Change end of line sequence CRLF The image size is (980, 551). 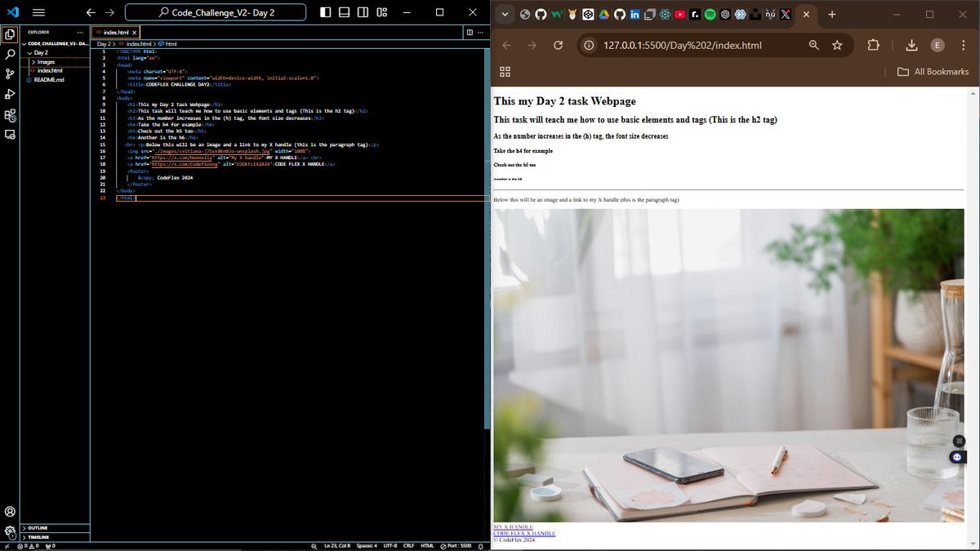click(409, 545)
